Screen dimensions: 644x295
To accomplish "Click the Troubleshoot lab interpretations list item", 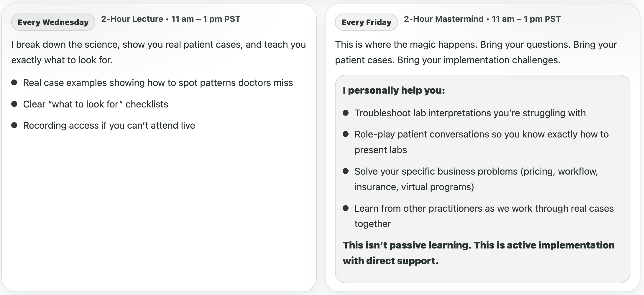I will (470, 113).
